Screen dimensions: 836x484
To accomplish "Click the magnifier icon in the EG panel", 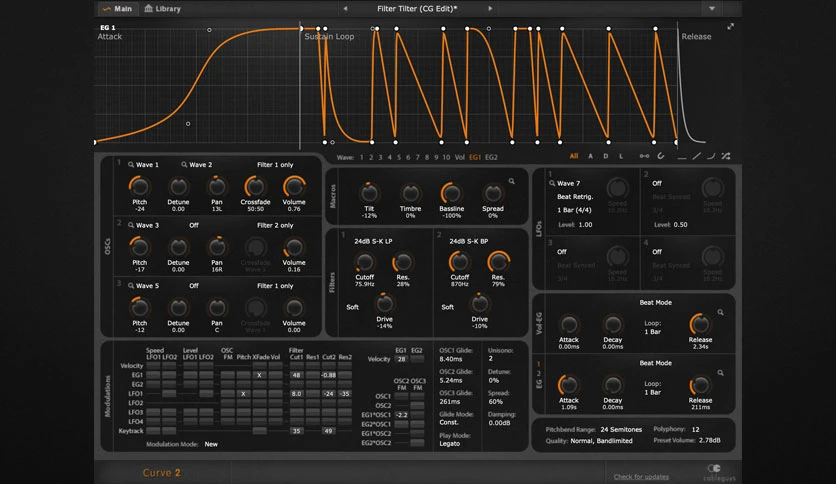I will 720,373.
